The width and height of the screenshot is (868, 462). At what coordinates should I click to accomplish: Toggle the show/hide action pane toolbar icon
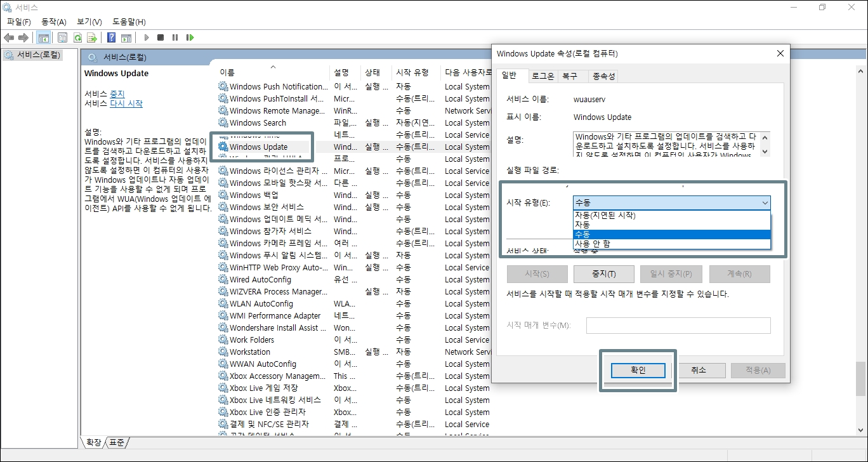[x=126, y=37]
